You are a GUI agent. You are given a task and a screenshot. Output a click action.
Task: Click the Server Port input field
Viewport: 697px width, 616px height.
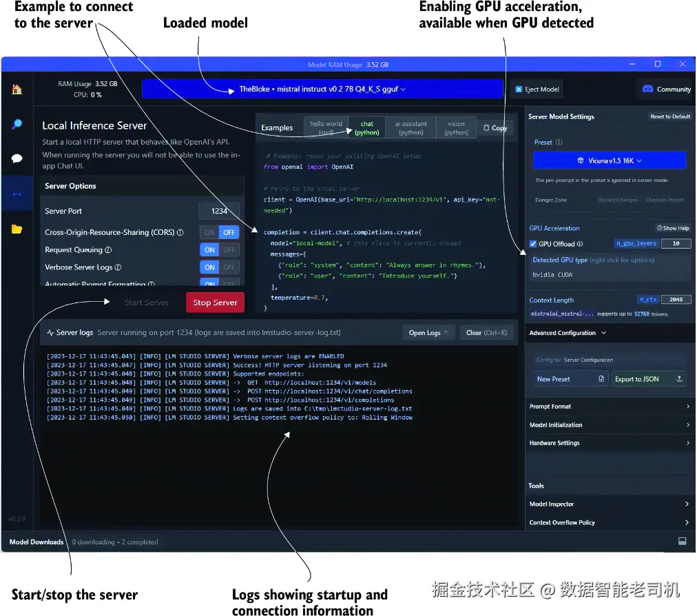coord(219,211)
